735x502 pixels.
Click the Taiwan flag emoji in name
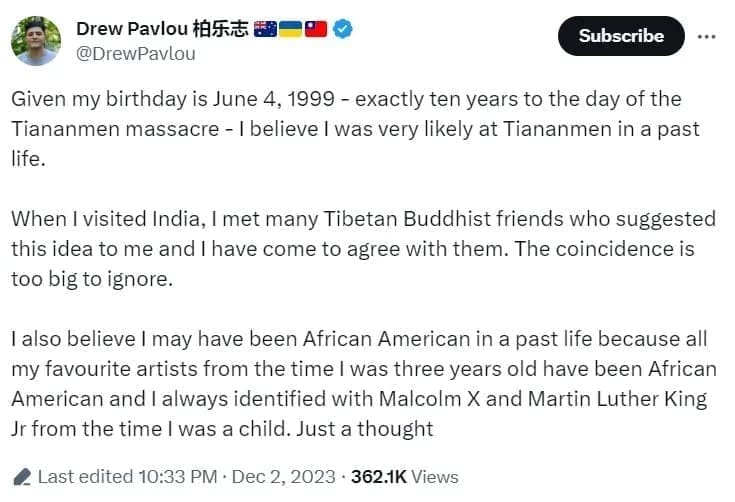tap(316, 30)
